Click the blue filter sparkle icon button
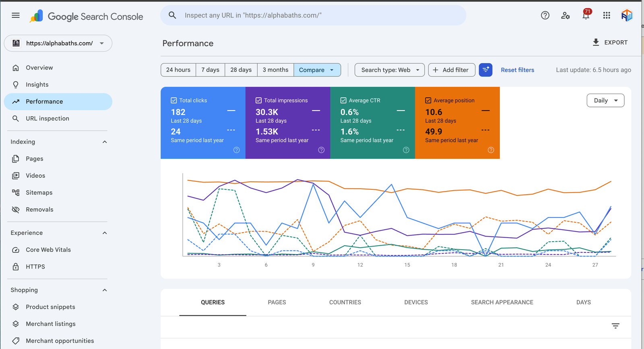Screen dimensions: 644x349 [485, 70]
